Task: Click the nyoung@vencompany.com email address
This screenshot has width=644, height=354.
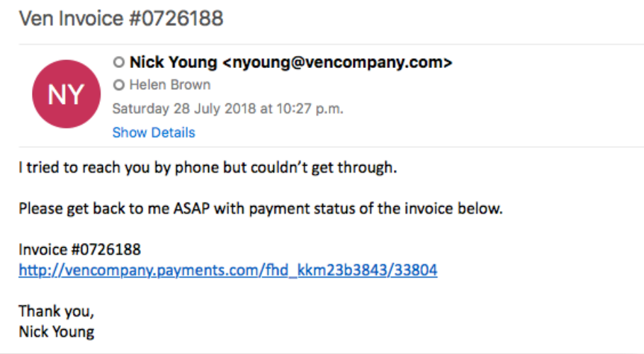Action: [337, 62]
